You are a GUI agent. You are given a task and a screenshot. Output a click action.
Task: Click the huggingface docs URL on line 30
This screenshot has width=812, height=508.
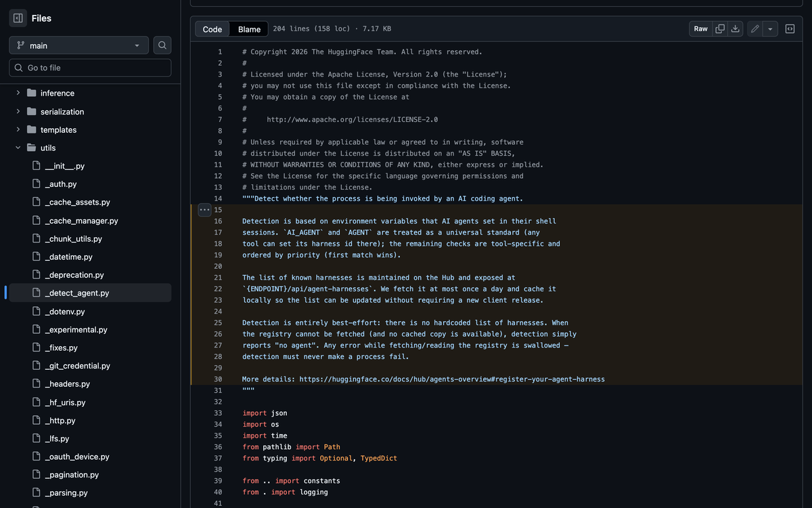pyautogui.click(x=452, y=379)
